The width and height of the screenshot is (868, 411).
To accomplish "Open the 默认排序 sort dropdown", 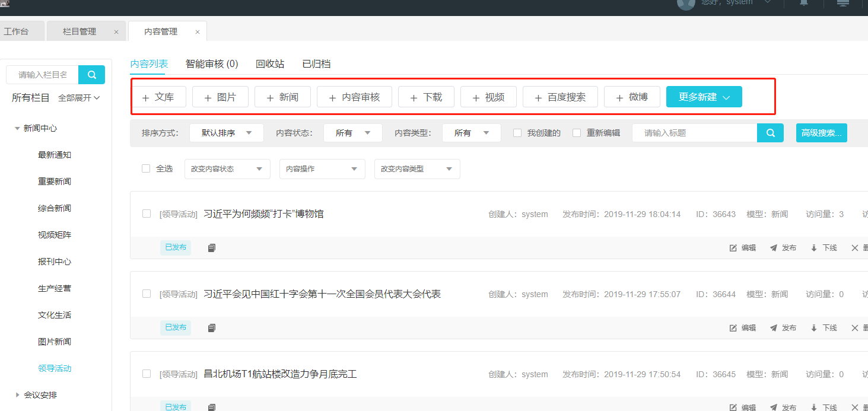I will (x=226, y=133).
